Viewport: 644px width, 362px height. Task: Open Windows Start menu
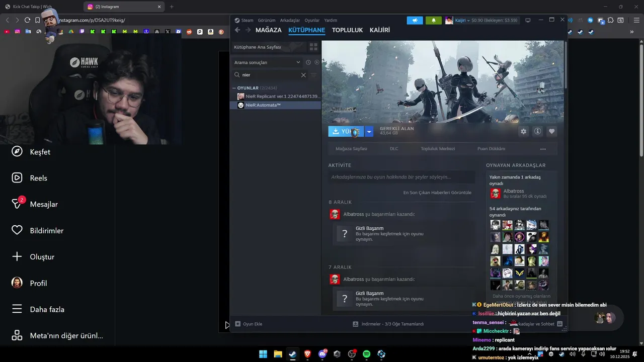[x=263, y=354]
